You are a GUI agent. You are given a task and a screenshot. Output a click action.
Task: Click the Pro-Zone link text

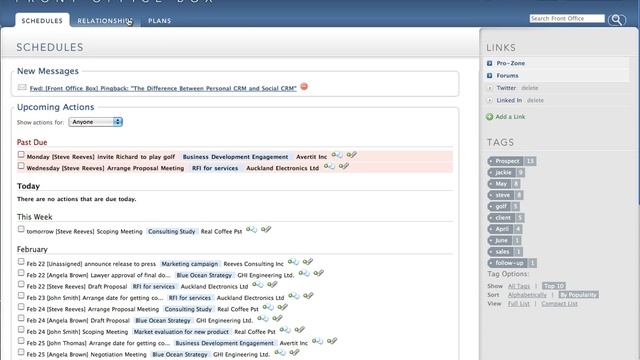(x=511, y=63)
